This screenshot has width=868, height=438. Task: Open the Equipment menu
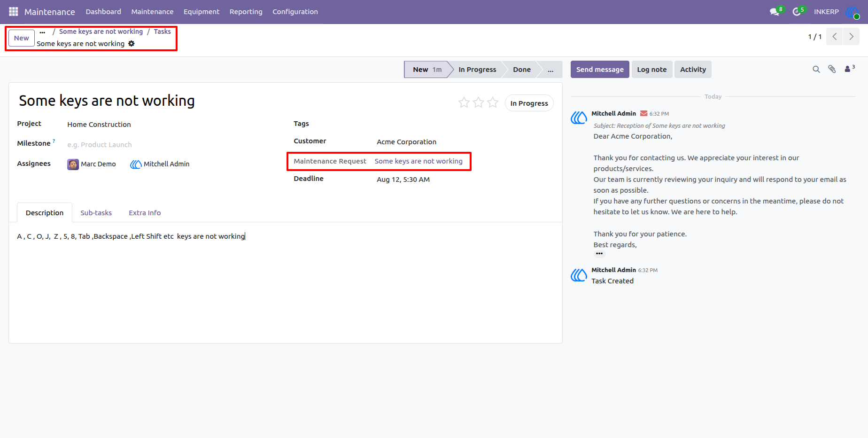pyautogui.click(x=201, y=12)
